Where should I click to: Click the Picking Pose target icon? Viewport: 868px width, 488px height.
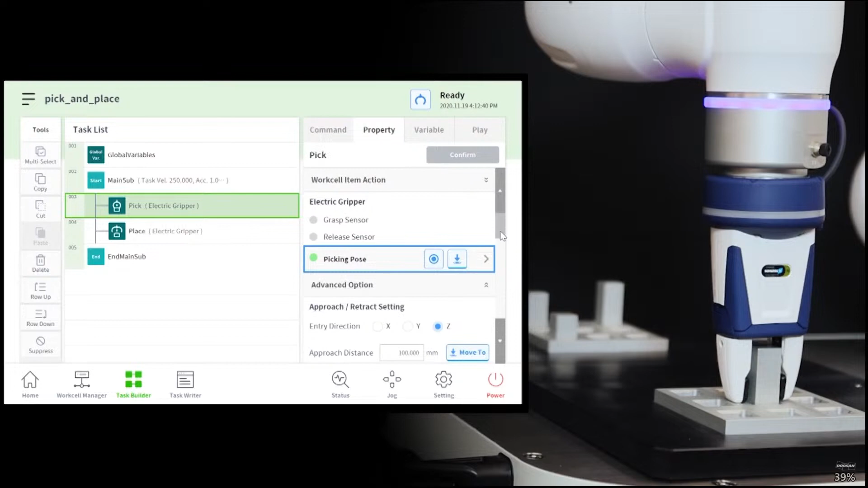click(434, 259)
